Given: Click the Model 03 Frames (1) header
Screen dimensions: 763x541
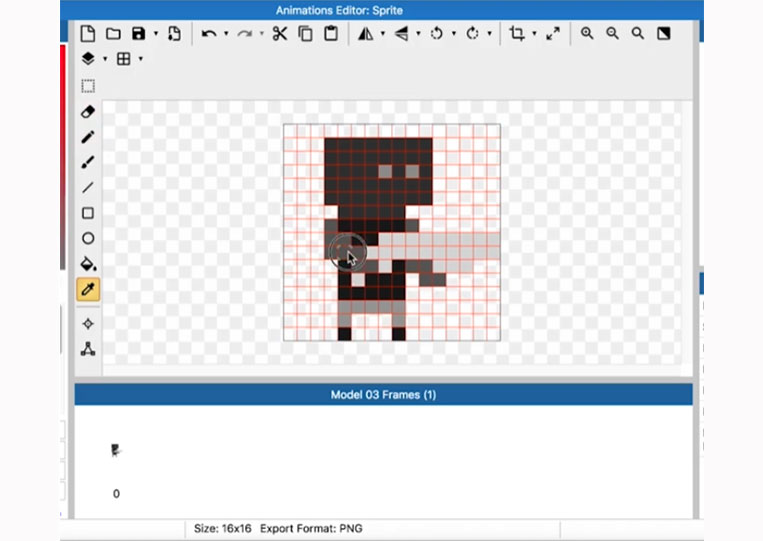Looking at the screenshot, I should coord(383,395).
